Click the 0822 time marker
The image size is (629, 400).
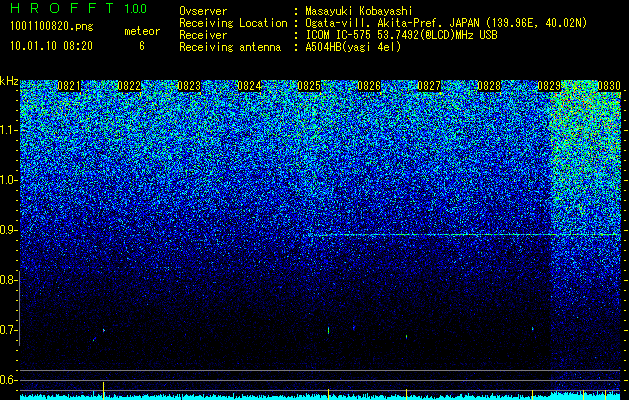coord(129,86)
